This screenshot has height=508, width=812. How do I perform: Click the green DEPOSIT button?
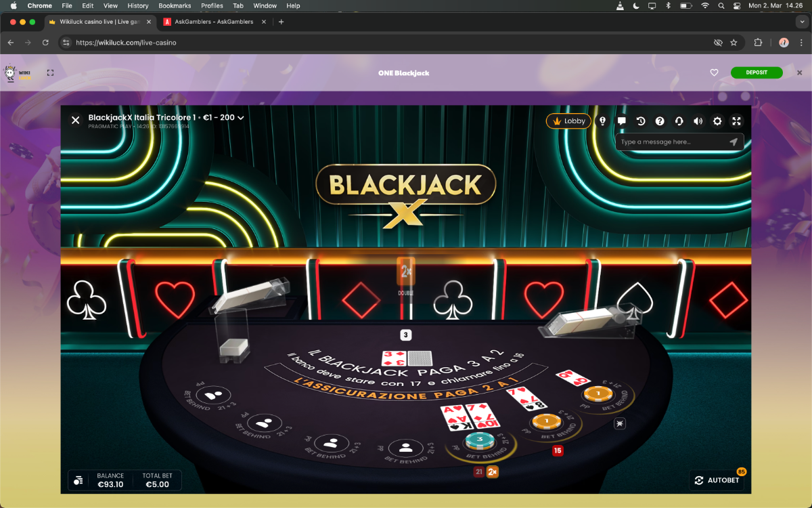click(x=757, y=72)
